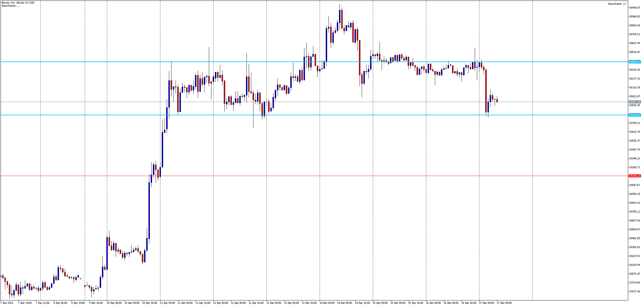Click the Autochartist label in the top right
The image size is (644, 306).
click(x=615, y=4)
